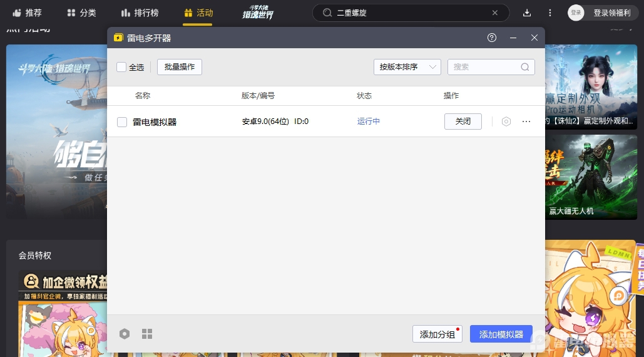Open more options (three dots) for 雷电模拟器

[x=526, y=122]
